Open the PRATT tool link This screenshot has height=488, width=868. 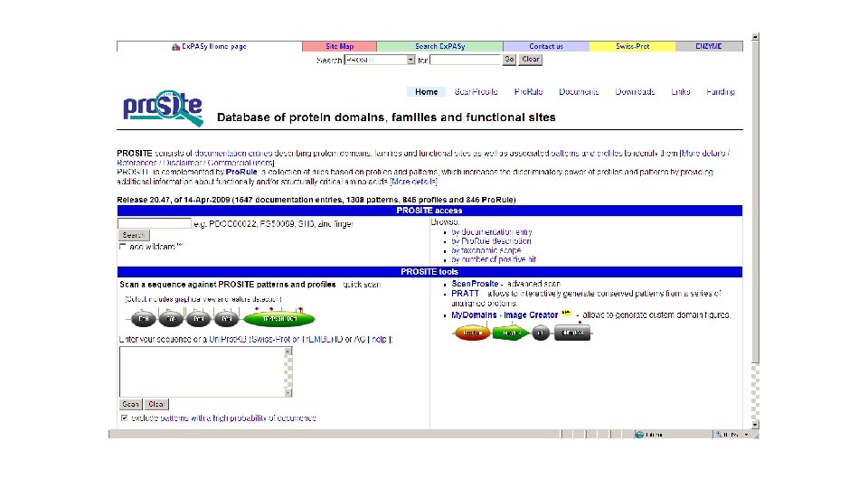(x=465, y=294)
